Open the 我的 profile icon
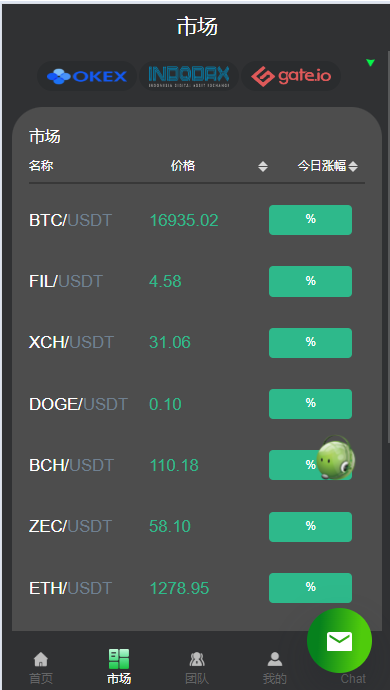390x690 pixels. tap(275, 659)
